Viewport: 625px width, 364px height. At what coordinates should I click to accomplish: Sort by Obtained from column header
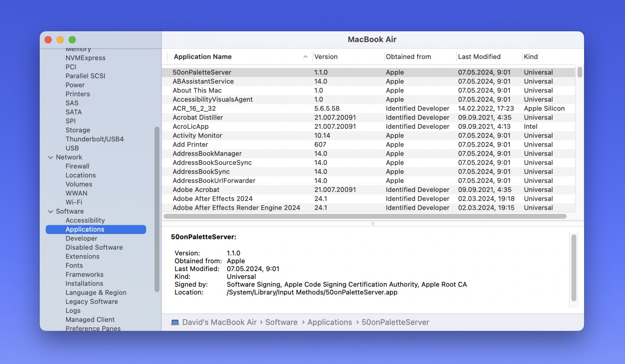coord(408,57)
